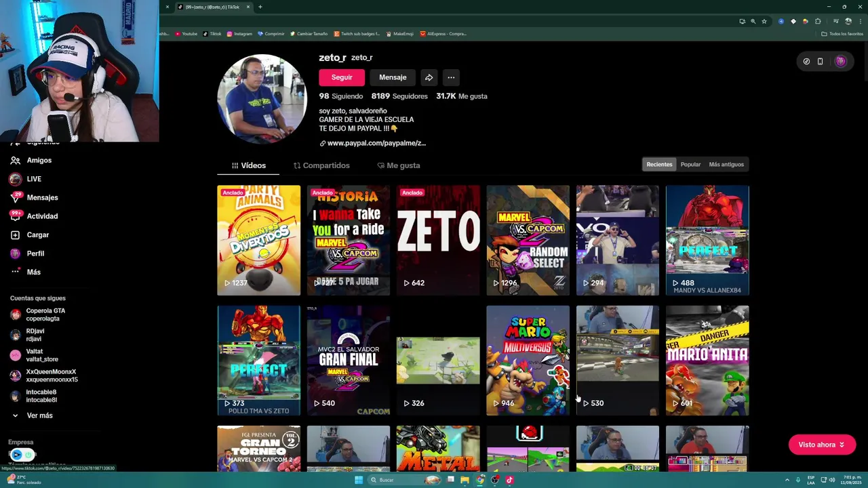The image size is (868, 488).
Task: Open the MakeEmoji bookmark
Action: tap(399, 33)
